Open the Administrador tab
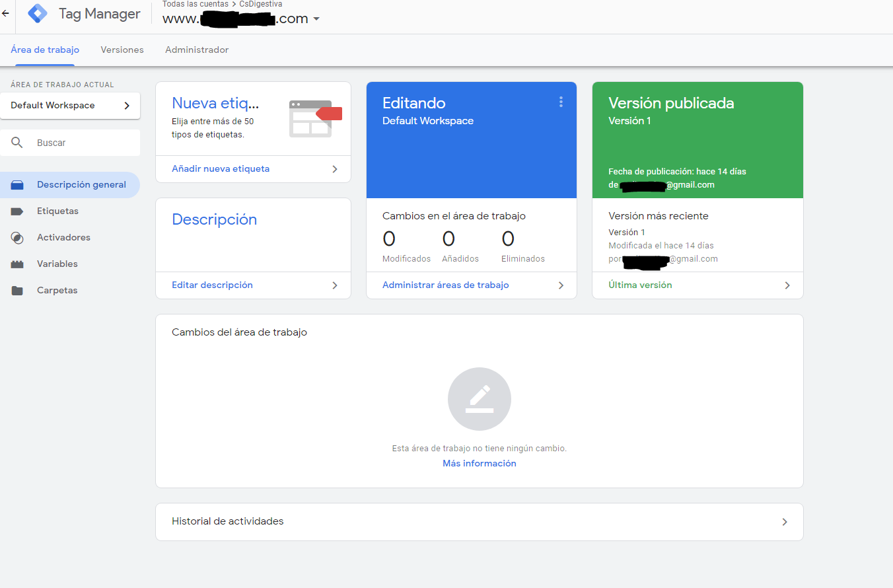The image size is (893, 588). (197, 50)
